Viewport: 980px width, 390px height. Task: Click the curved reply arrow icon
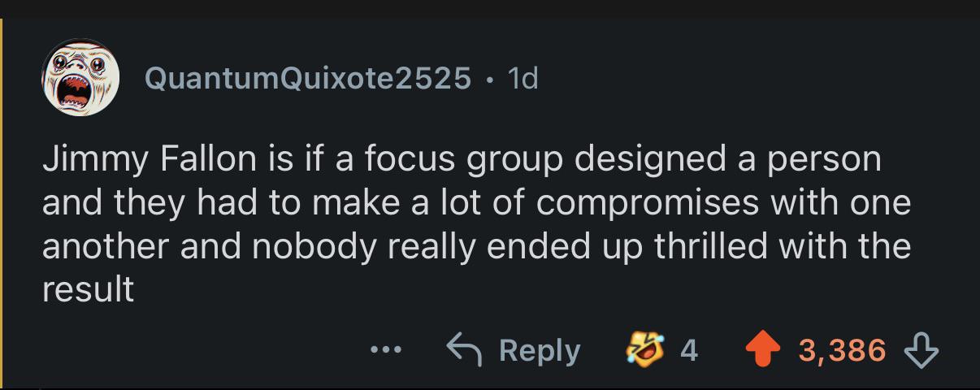click(464, 350)
